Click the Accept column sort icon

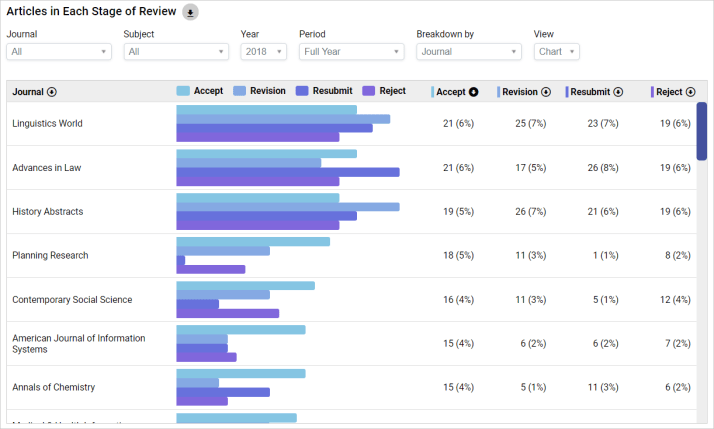point(474,92)
